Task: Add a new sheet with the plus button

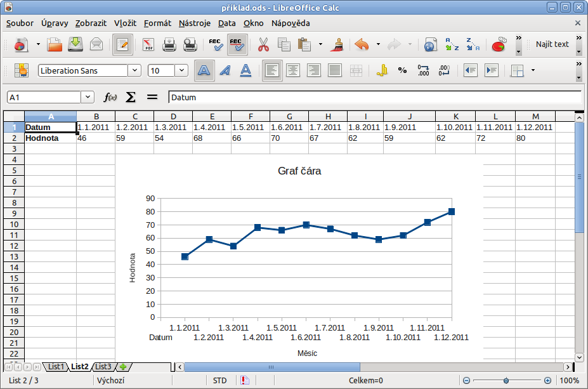Action: [123, 367]
